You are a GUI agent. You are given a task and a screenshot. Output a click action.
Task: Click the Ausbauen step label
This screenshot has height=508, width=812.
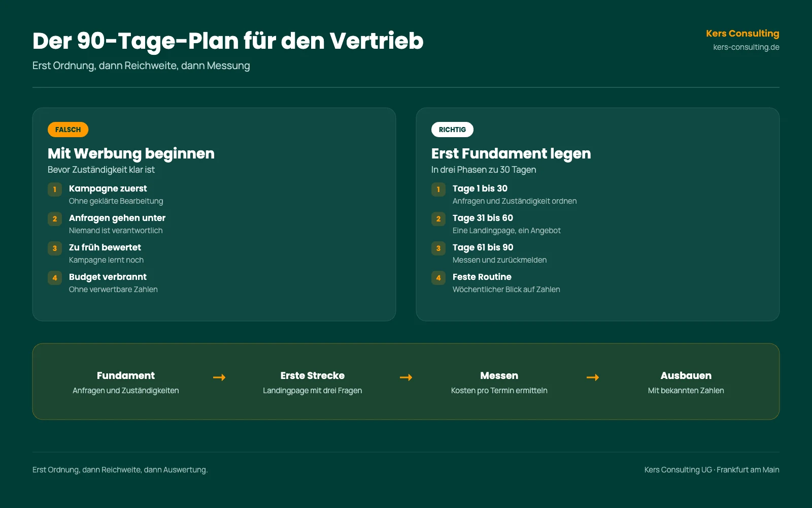[686, 375]
